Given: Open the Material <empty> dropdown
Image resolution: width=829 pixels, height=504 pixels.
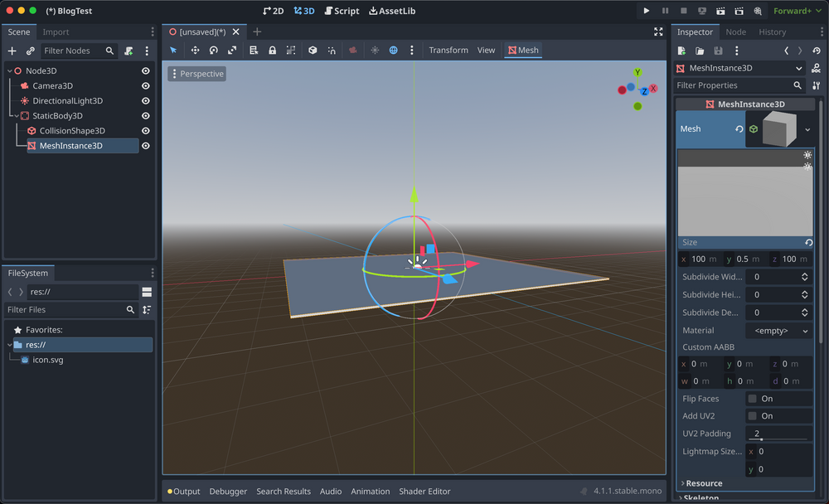Looking at the screenshot, I should 778,330.
